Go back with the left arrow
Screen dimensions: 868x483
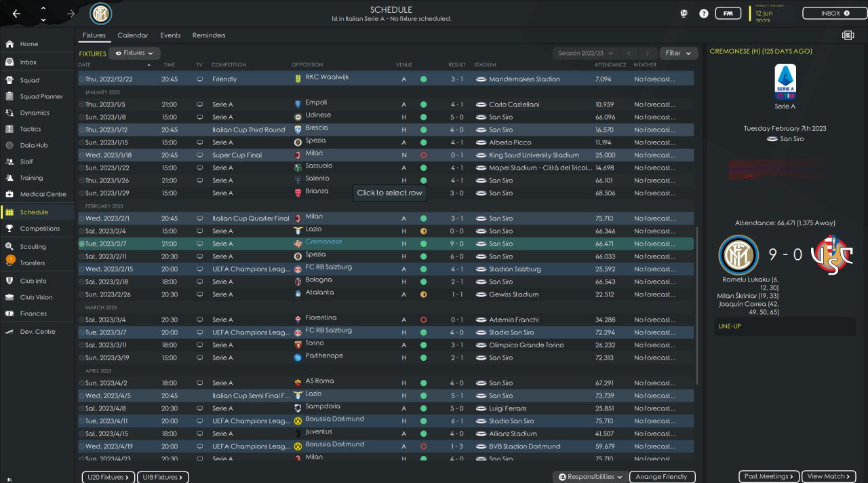pos(16,14)
